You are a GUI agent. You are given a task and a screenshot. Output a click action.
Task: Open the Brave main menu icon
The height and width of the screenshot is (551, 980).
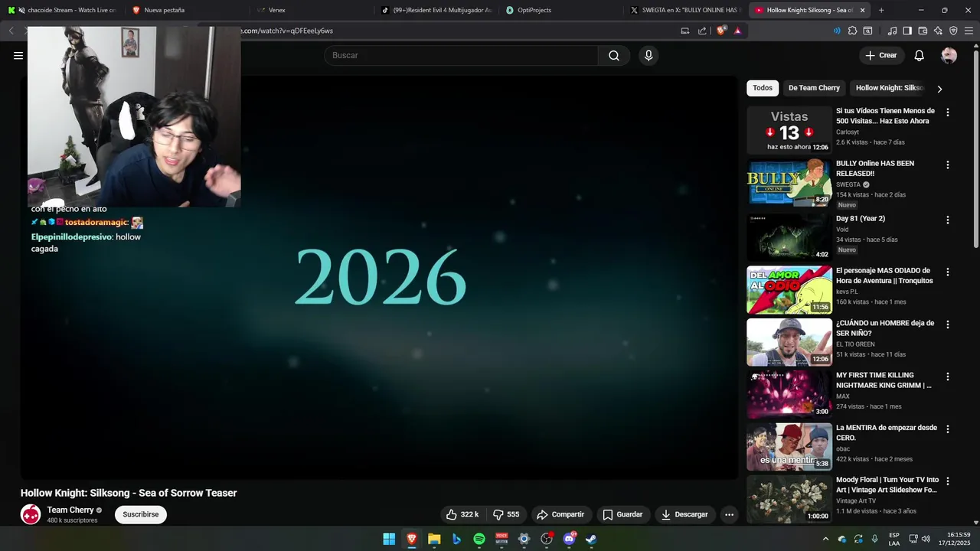click(x=969, y=31)
